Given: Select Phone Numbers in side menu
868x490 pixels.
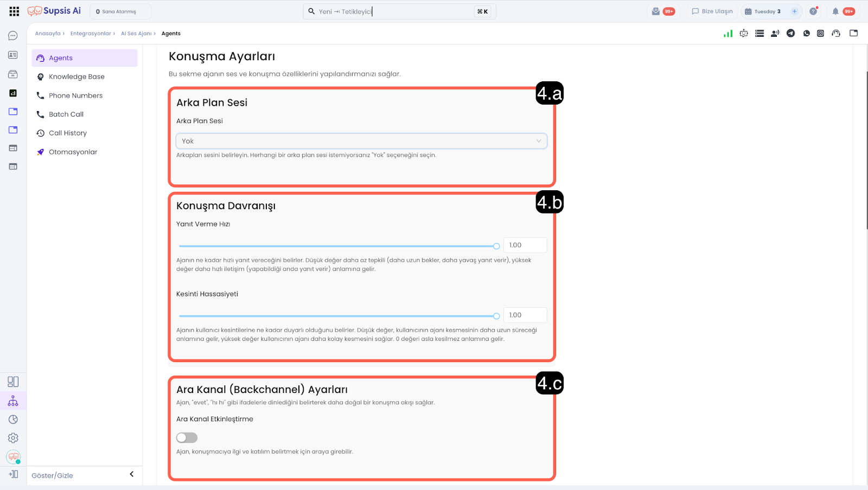Looking at the screenshot, I should tap(75, 96).
